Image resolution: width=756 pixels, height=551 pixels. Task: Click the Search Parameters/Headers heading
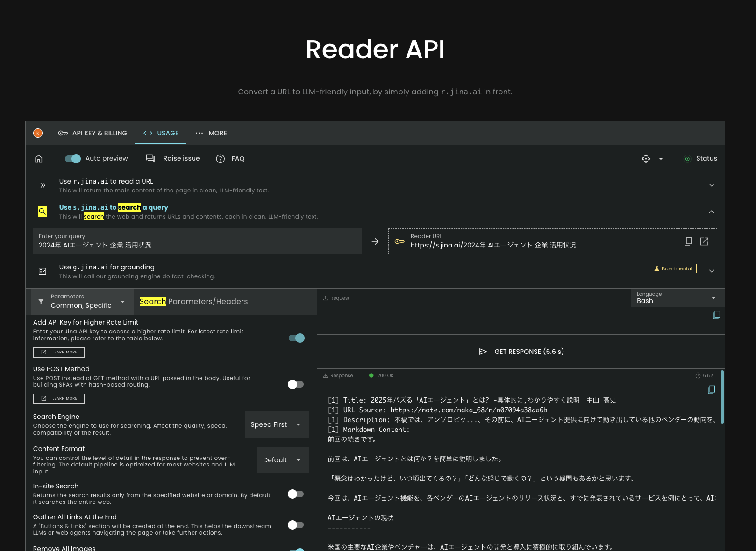(x=193, y=302)
